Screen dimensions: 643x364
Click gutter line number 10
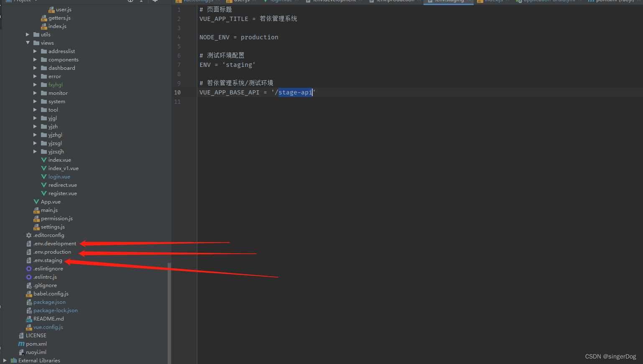(177, 92)
